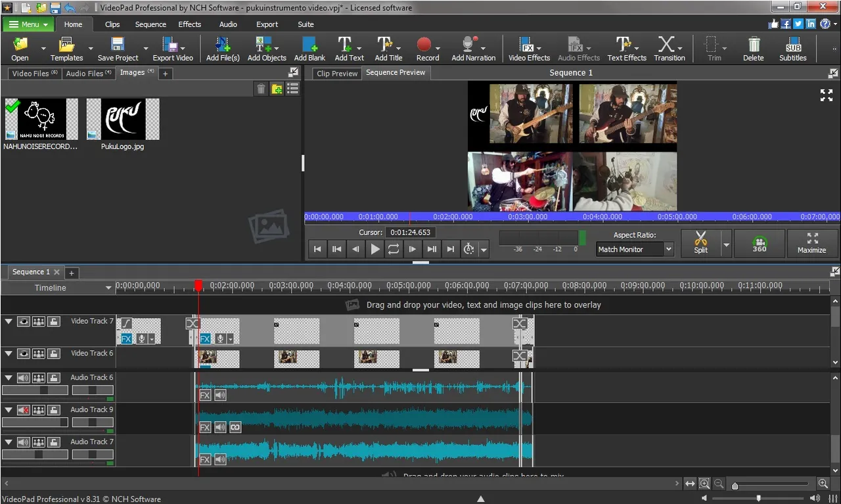841x504 pixels.
Task: Toggle the loop playback button
Action: point(393,249)
